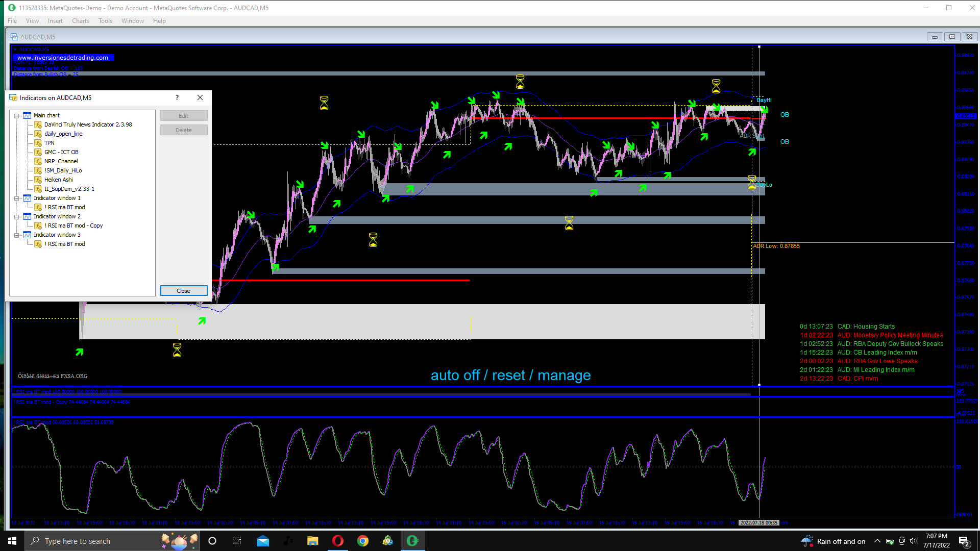Open the Insert menu
The image size is (980, 551).
click(x=55, y=21)
